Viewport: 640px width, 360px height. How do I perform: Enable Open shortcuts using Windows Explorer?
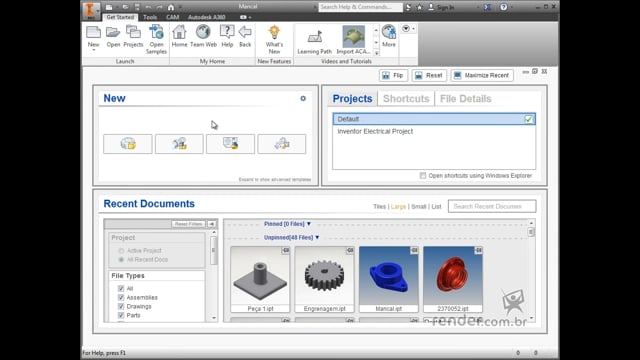pos(423,176)
